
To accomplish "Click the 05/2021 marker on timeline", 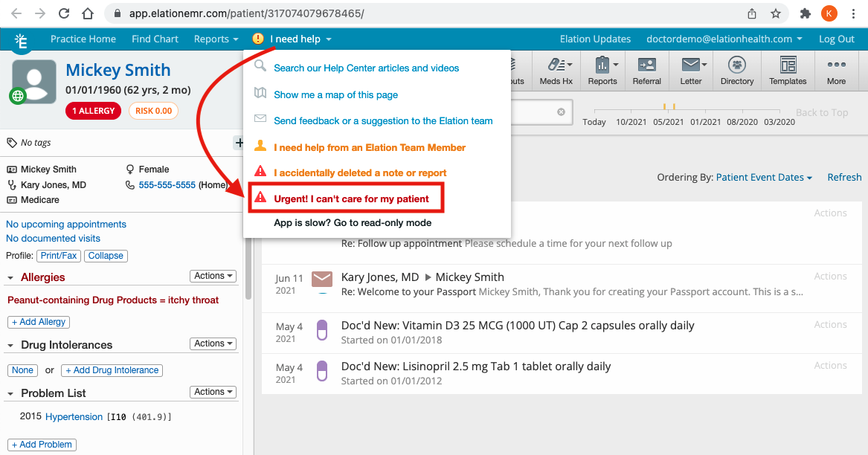I will pos(668,122).
